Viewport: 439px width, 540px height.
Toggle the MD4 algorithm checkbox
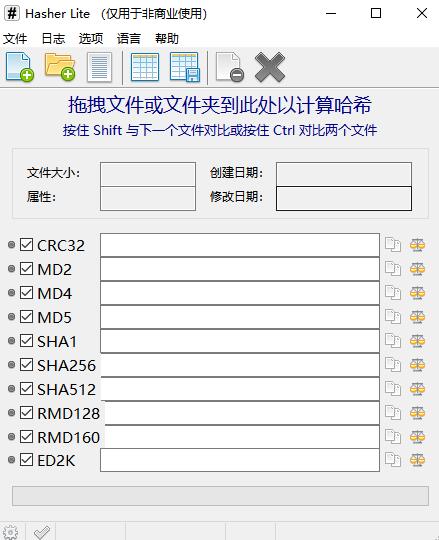(x=27, y=292)
